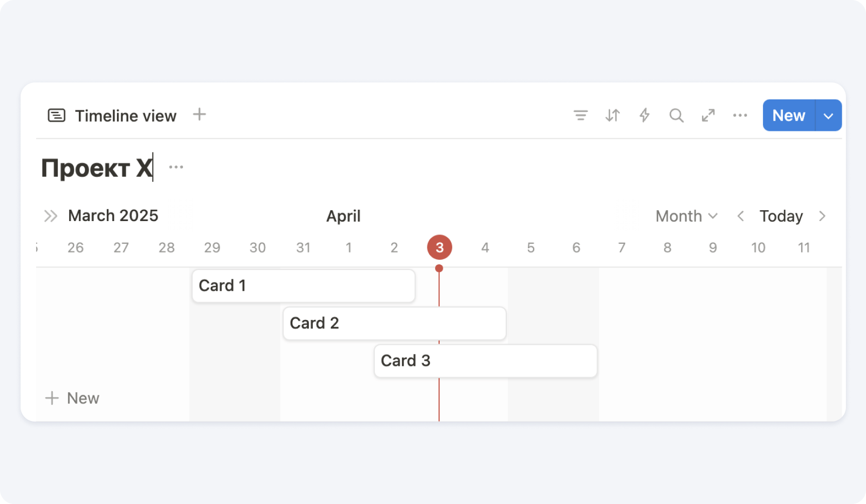Click the sort arrows icon
Viewport: 866px width, 504px height.
point(612,115)
